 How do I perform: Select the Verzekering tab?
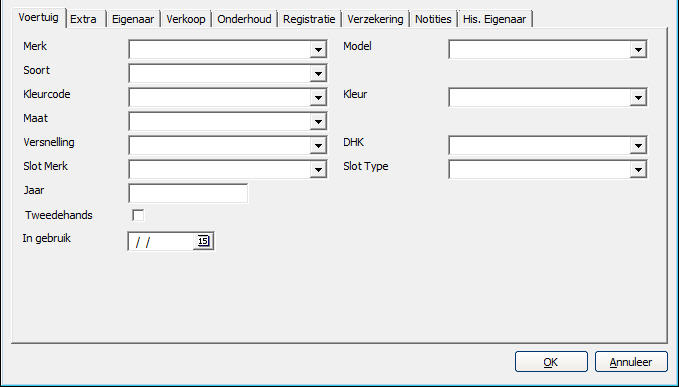(x=375, y=19)
